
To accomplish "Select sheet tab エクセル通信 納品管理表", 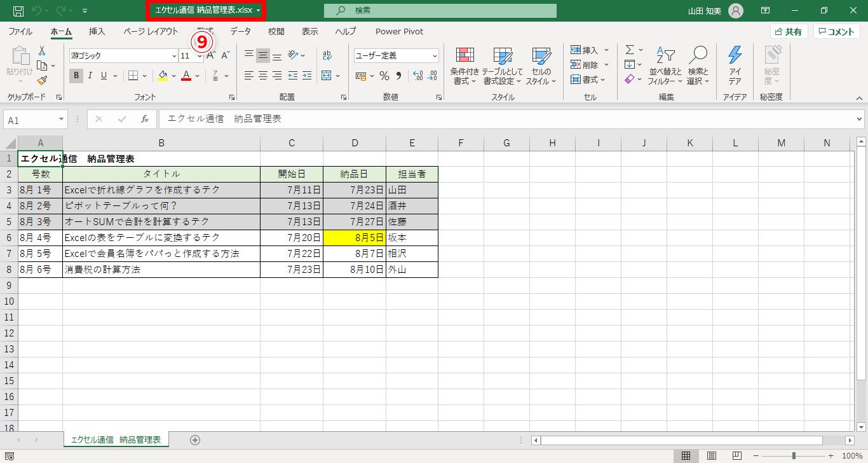I will 116,439.
